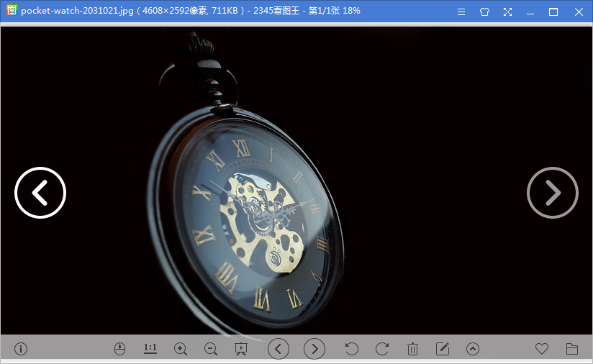593x364 pixels.
Task: Click the large right arrow overlay on image
Action: pos(553,193)
